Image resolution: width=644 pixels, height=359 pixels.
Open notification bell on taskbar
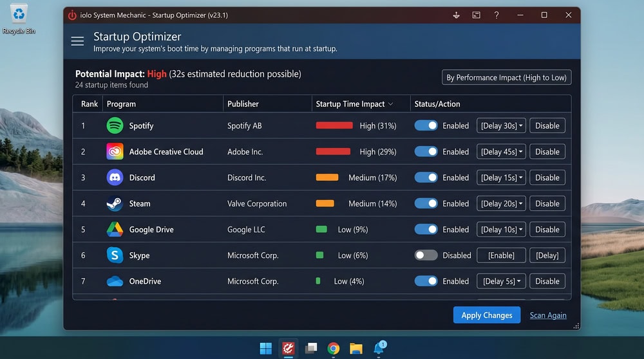[379, 347]
